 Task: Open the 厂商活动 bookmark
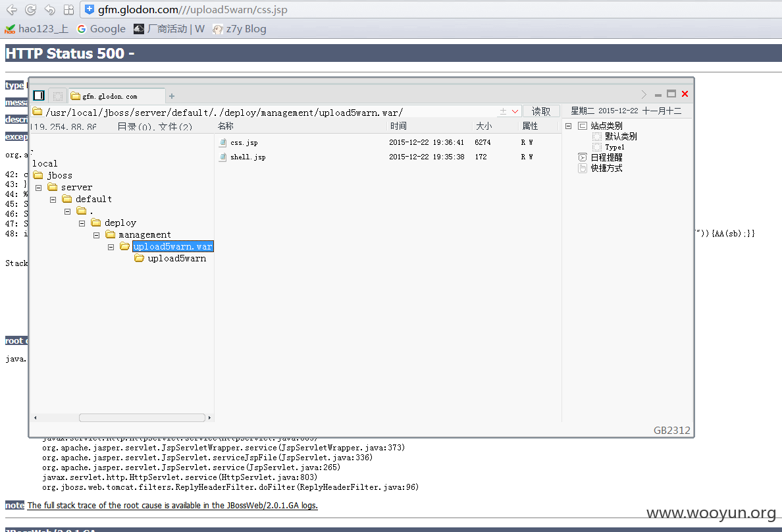click(169, 29)
